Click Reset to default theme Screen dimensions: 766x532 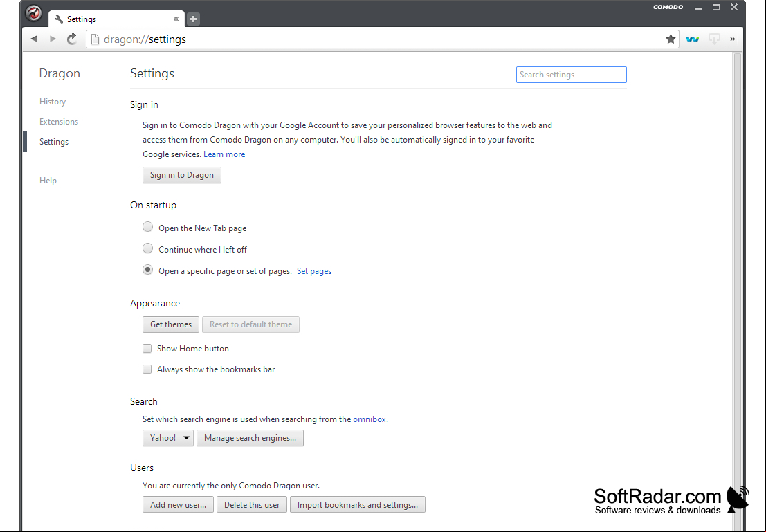click(x=250, y=324)
